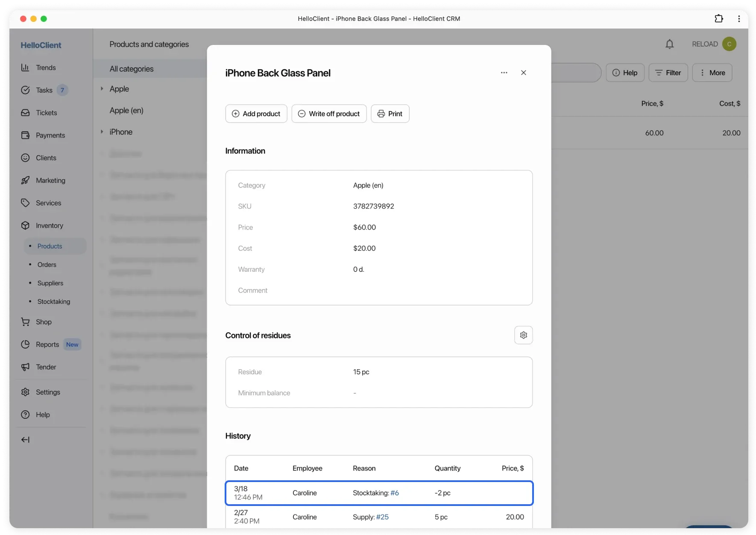Collapse the sidebar with arrow icon
The width and height of the screenshot is (756, 535).
(x=26, y=440)
